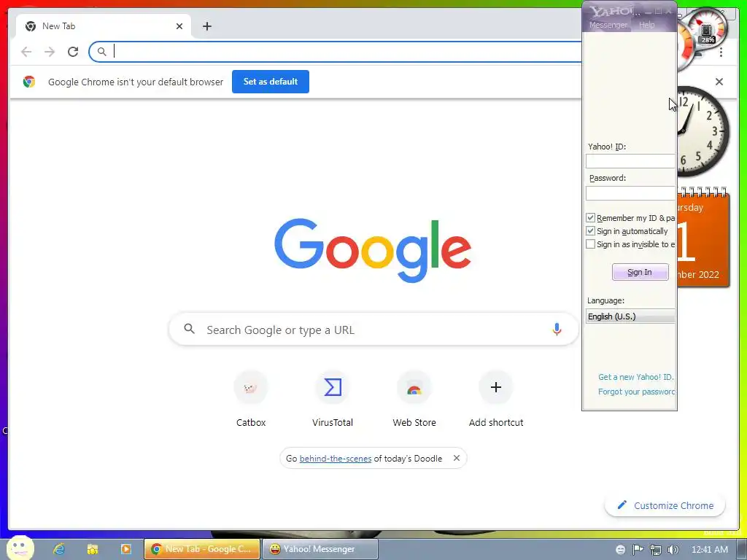The width and height of the screenshot is (747, 560).
Task: Open the VirusTotal shortcut
Action: [333, 399]
